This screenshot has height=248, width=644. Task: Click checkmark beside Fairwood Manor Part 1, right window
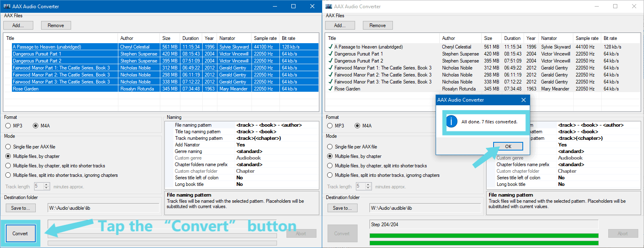tap(330, 67)
